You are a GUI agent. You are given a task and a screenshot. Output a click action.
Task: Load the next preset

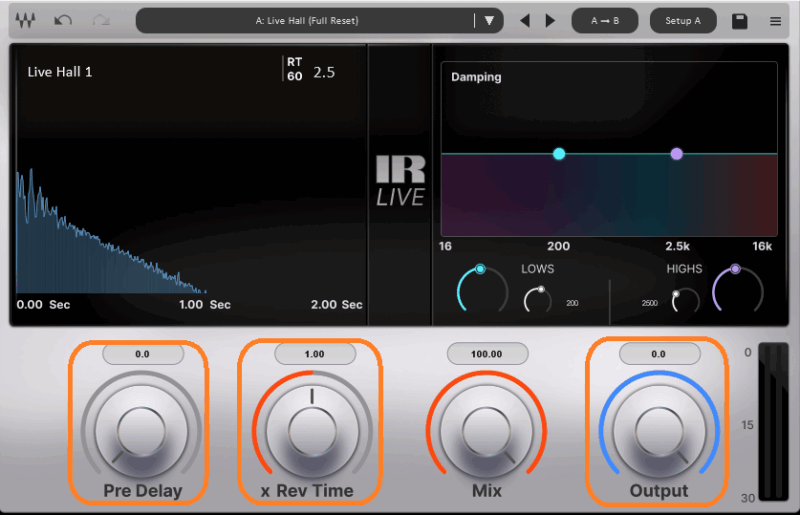pyautogui.click(x=550, y=20)
